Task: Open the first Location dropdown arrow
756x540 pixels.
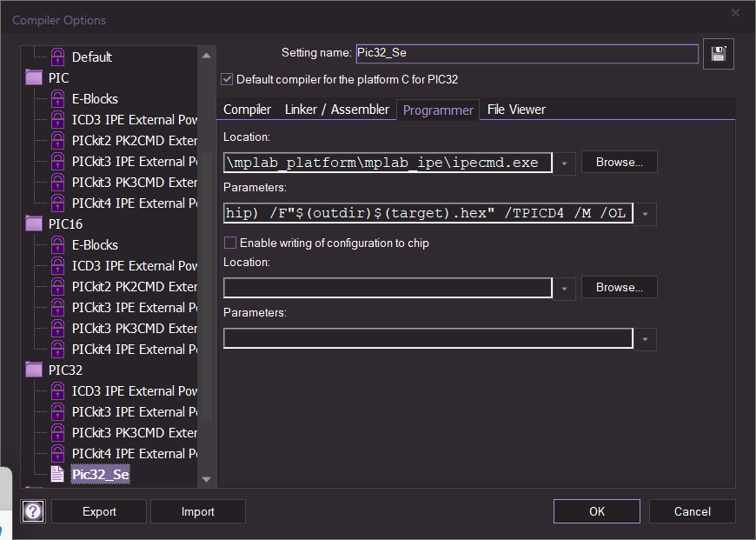Action: click(565, 163)
